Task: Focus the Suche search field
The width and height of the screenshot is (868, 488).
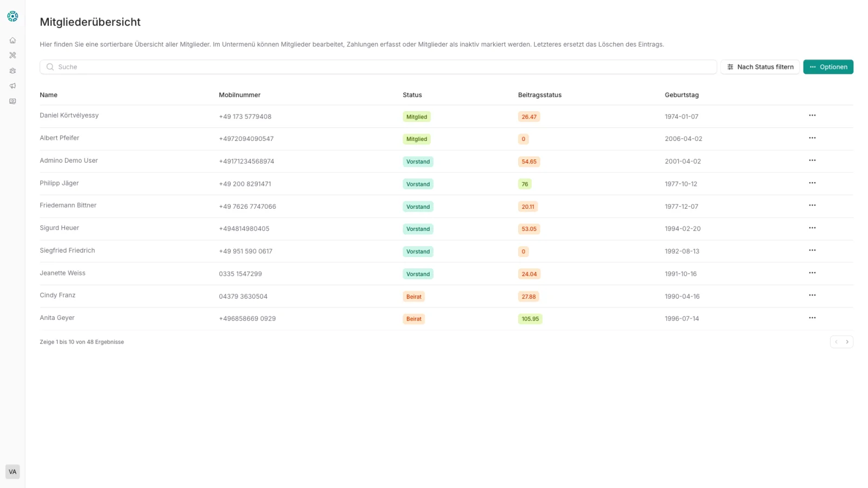Action: point(380,67)
